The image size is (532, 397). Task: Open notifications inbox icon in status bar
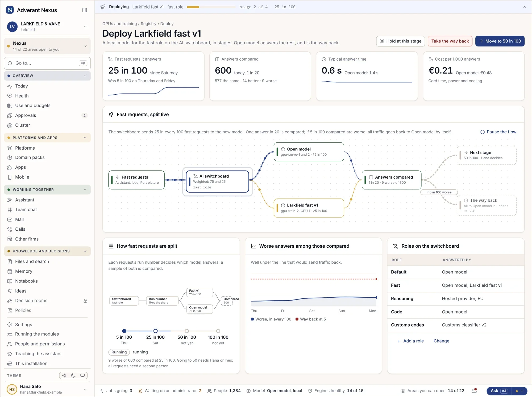[474, 391]
